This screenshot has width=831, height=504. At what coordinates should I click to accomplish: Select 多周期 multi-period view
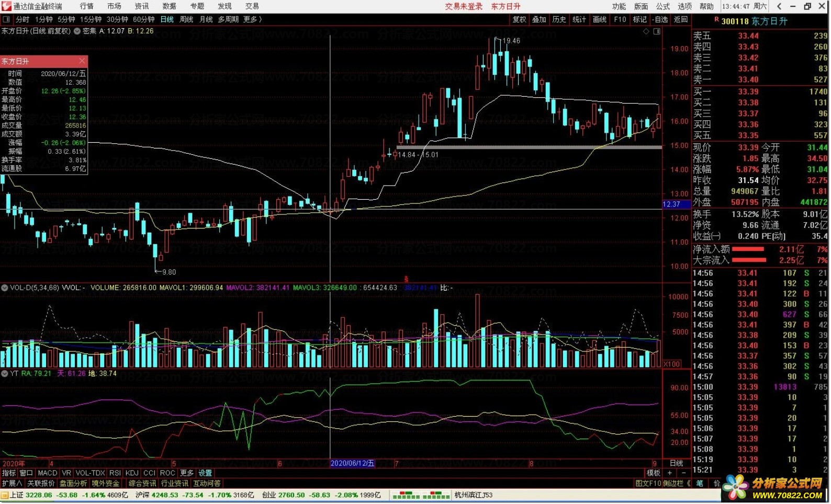(229, 19)
